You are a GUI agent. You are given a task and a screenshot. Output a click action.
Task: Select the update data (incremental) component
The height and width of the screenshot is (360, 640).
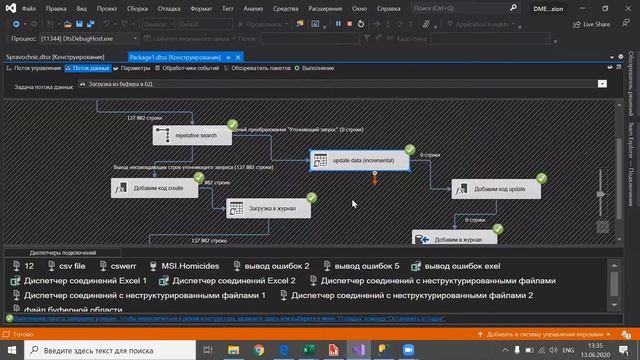[360, 160]
